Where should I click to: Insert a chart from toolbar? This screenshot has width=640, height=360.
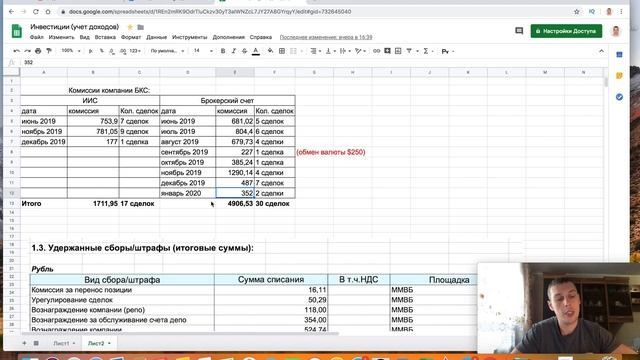tap(398, 51)
